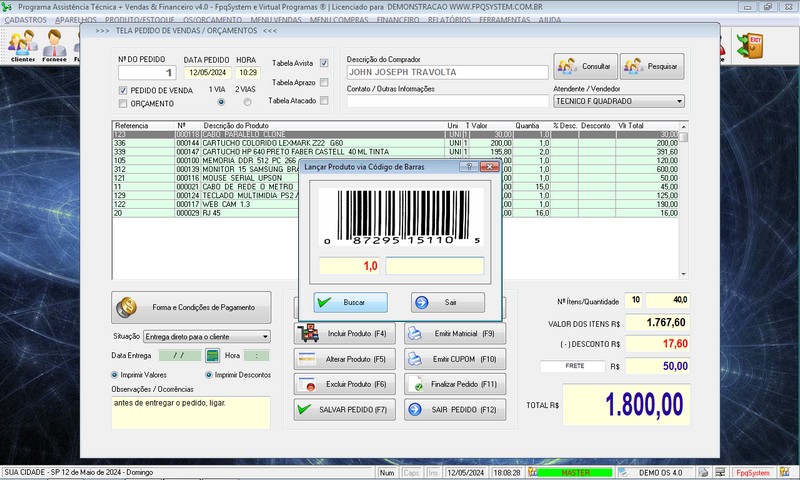Screen dimensions: 800x480
Task: Open FINANCEIRO menu
Action: click(x=398, y=20)
